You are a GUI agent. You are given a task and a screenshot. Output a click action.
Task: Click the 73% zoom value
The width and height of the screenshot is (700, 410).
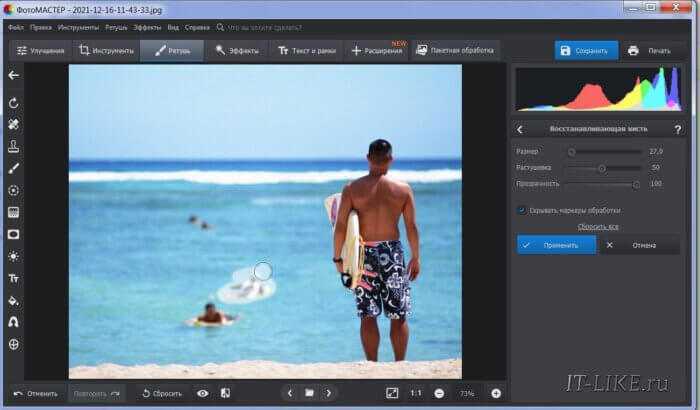coord(467,393)
